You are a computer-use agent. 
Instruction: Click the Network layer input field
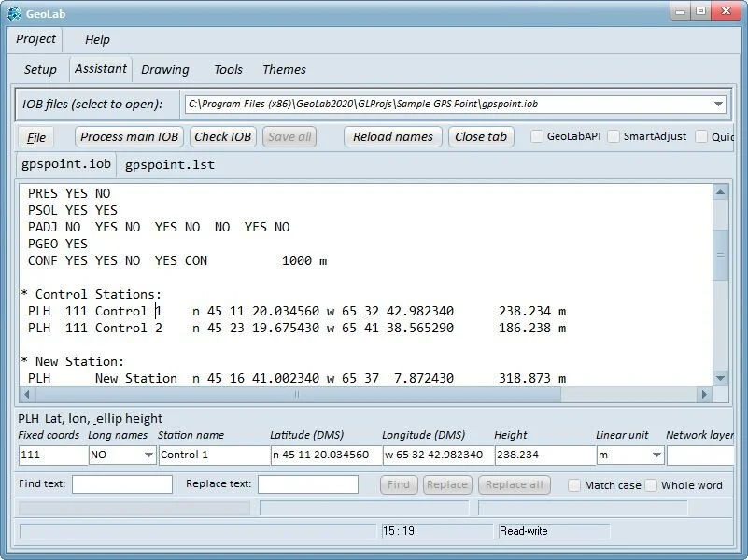[700, 455]
